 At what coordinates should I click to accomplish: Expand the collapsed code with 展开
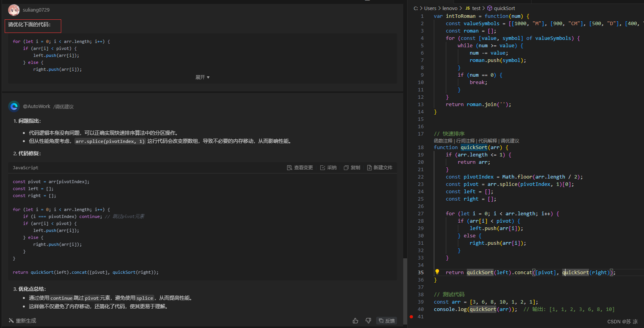point(202,77)
